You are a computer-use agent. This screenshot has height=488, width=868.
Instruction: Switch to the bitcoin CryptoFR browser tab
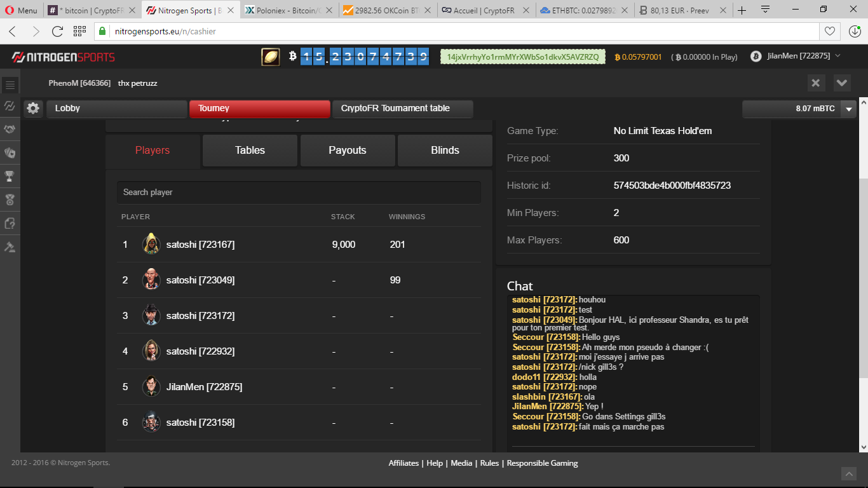pos(92,10)
